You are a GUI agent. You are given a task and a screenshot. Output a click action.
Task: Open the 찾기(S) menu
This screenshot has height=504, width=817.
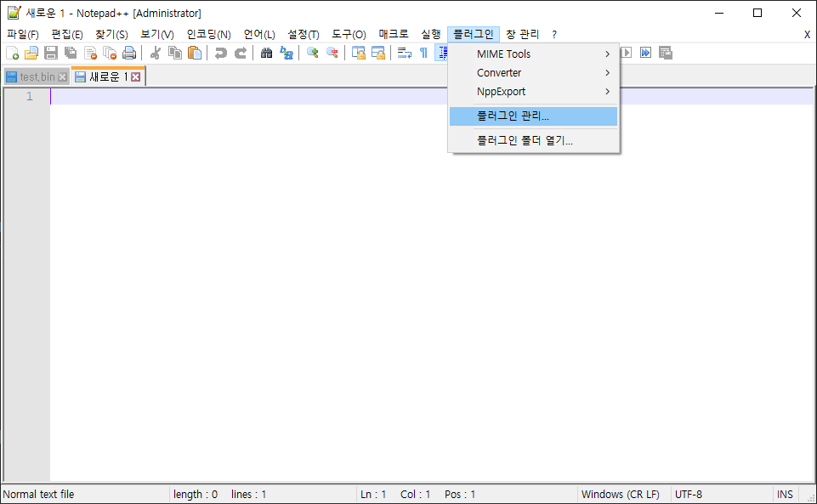[x=111, y=34]
